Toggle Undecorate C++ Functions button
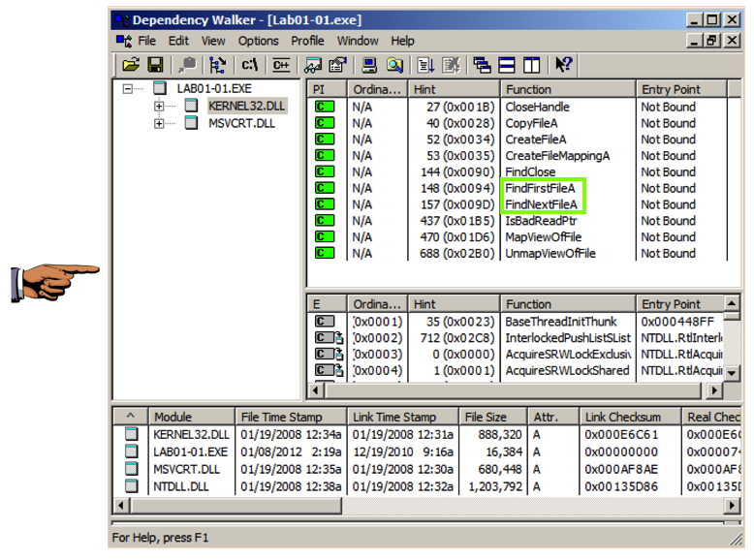 281,65
